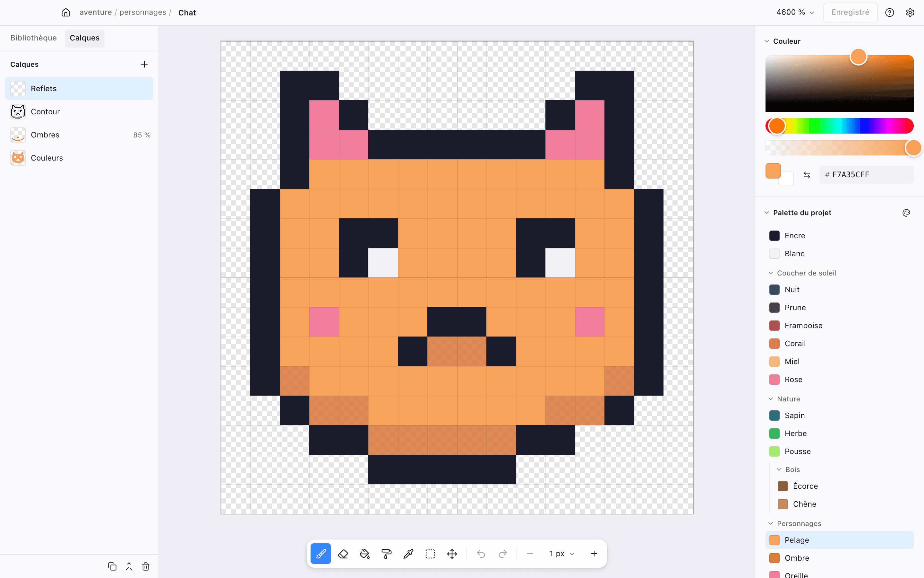Select the rectangular selection tool
Viewport: 924px width, 578px height.
click(430, 554)
